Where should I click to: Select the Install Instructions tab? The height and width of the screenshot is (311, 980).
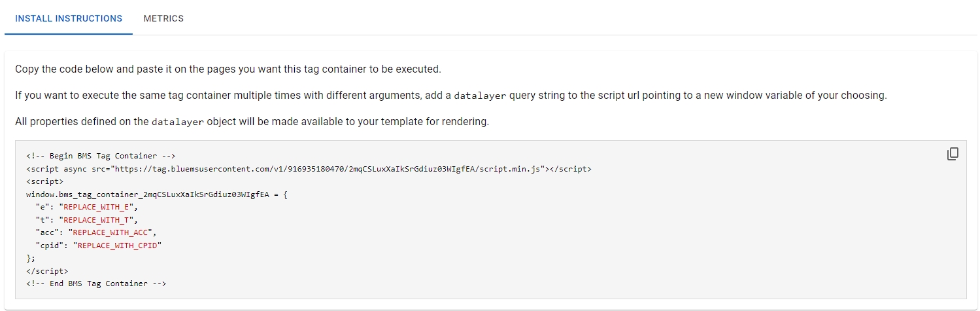click(x=69, y=18)
